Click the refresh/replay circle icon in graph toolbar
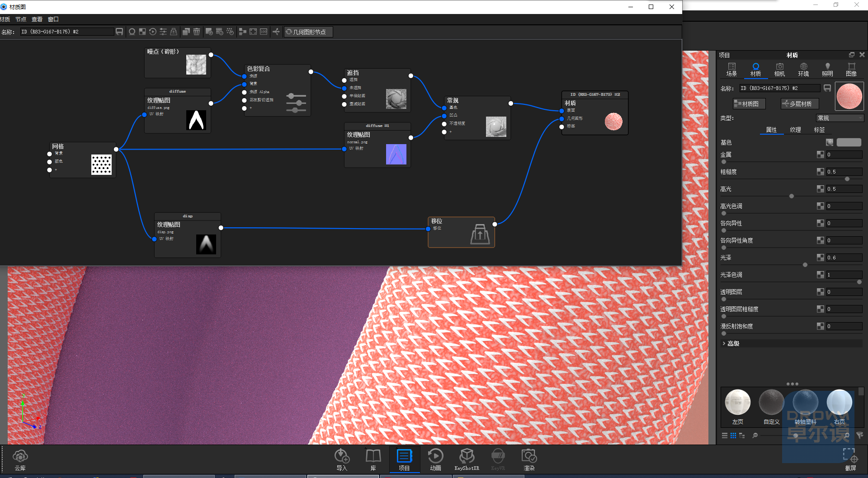Viewport: 868px width, 478px height. tap(153, 32)
